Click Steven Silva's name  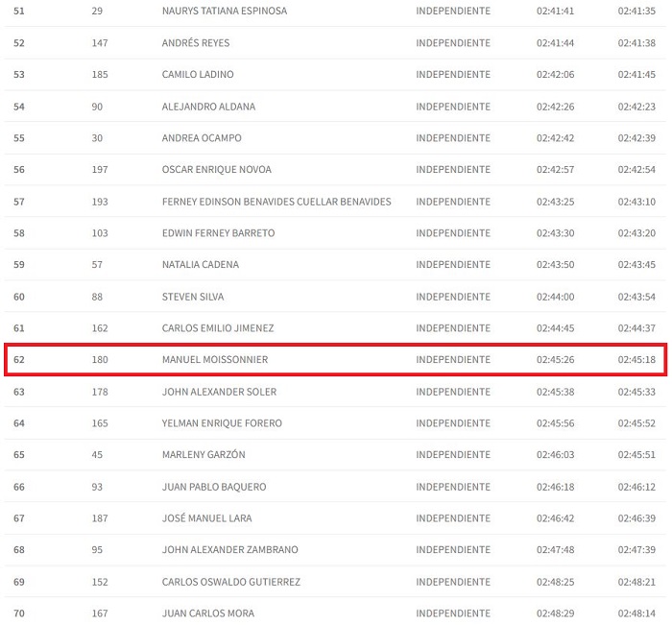tap(193, 297)
